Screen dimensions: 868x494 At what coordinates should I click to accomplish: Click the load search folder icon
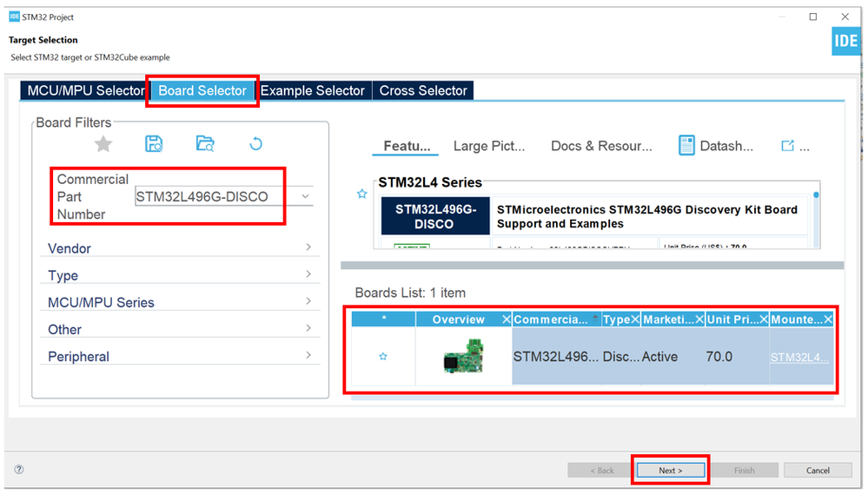pyautogui.click(x=205, y=144)
